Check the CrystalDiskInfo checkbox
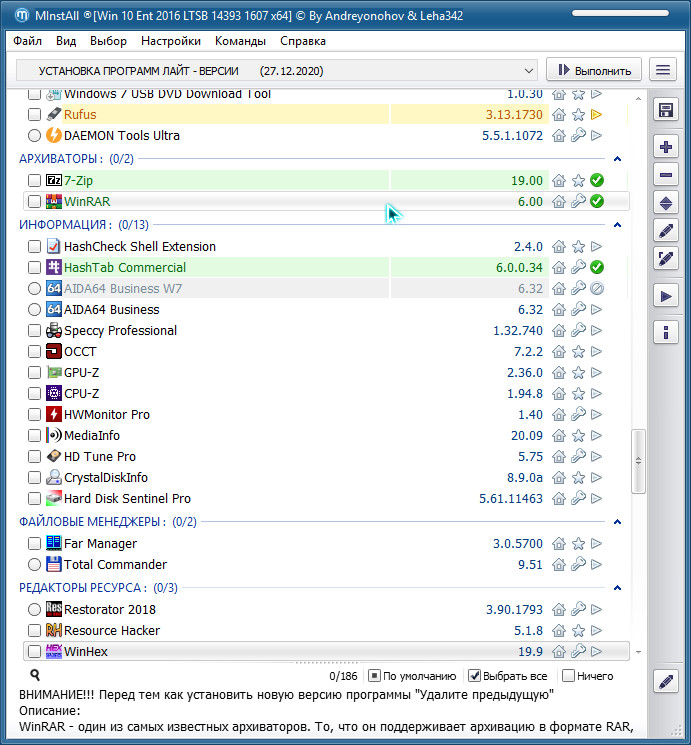This screenshot has width=691, height=745. point(34,478)
